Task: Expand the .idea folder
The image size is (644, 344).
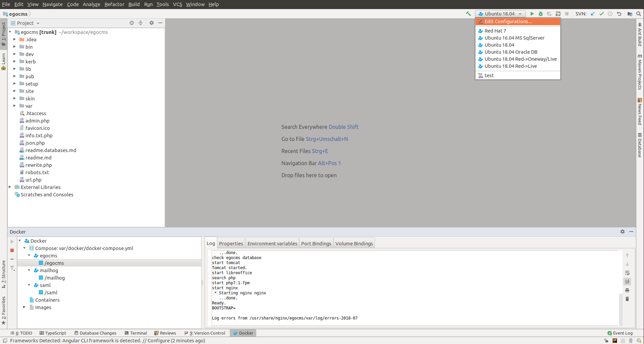Action: pyautogui.click(x=14, y=39)
